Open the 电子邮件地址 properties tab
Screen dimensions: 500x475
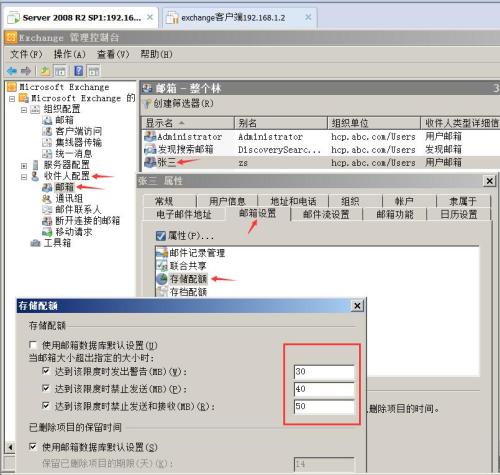coord(184,214)
